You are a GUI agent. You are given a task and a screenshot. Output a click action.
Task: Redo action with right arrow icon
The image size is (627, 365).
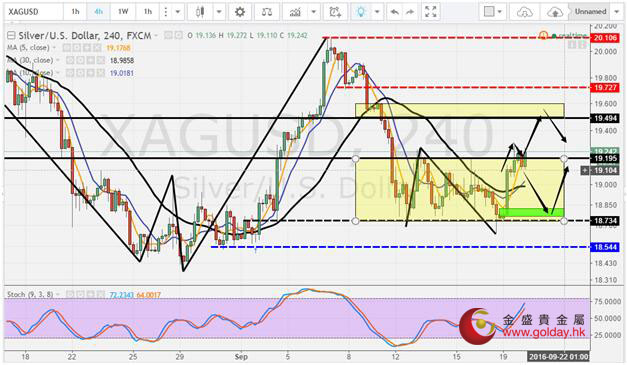pos(410,12)
